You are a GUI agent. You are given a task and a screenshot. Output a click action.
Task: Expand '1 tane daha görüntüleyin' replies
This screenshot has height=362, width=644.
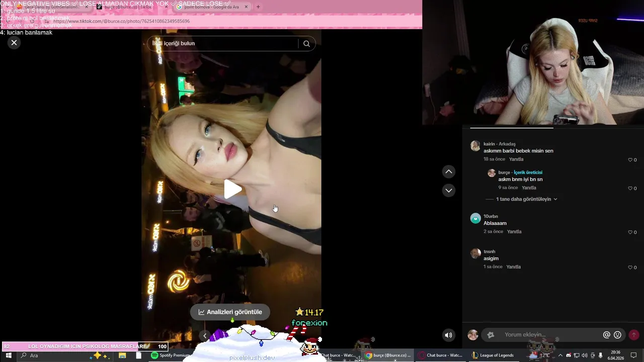[x=526, y=199]
